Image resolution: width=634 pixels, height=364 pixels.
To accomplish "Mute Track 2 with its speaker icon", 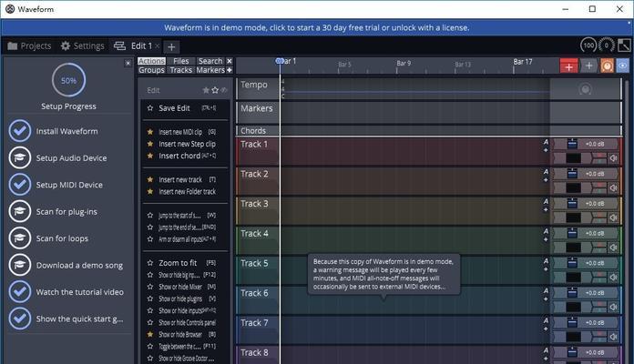I will (x=613, y=187).
